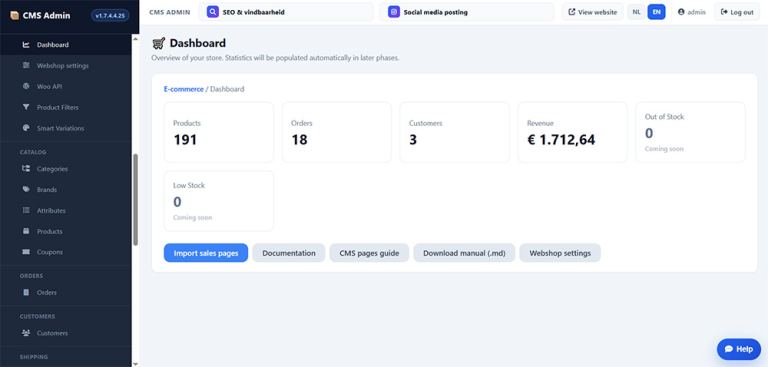This screenshot has width=768, height=367.
Task: Click the ORDERS section heading
Action: pyautogui.click(x=31, y=276)
